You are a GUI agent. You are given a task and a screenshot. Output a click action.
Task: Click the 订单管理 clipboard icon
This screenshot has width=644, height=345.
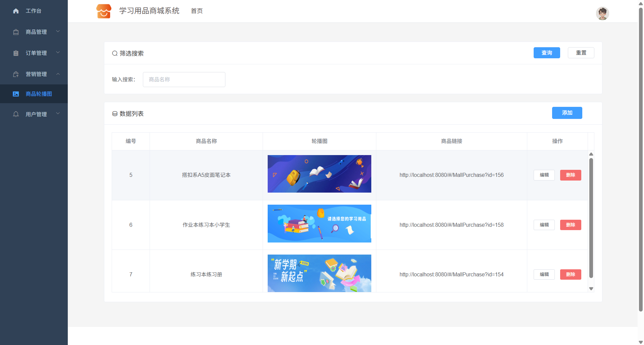[x=16, y=53]
